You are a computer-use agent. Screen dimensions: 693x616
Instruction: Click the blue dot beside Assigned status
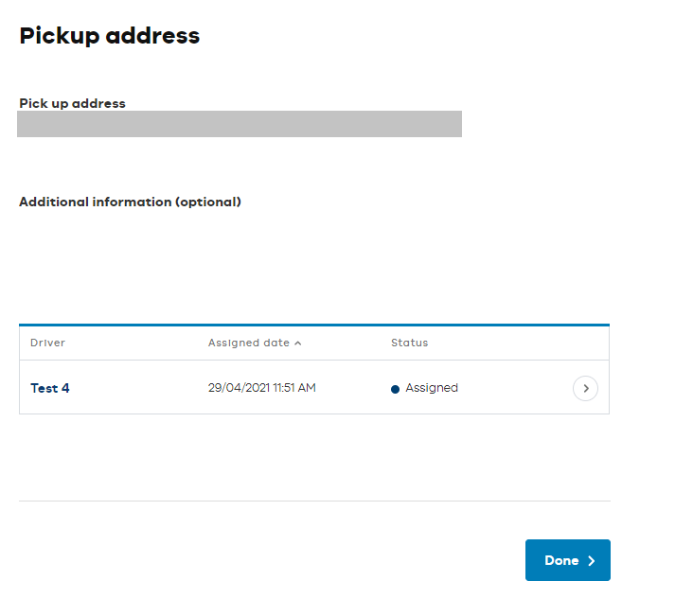tap(395, 389)
